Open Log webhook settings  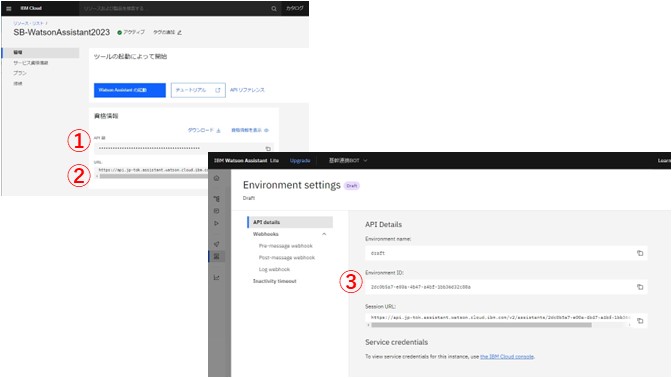tap(274, 269)
